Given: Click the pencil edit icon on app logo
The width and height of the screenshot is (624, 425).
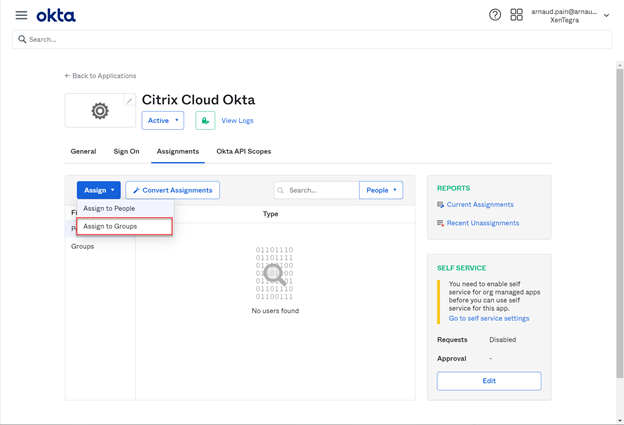Looking at the screenshot, I should coord(129,101).
